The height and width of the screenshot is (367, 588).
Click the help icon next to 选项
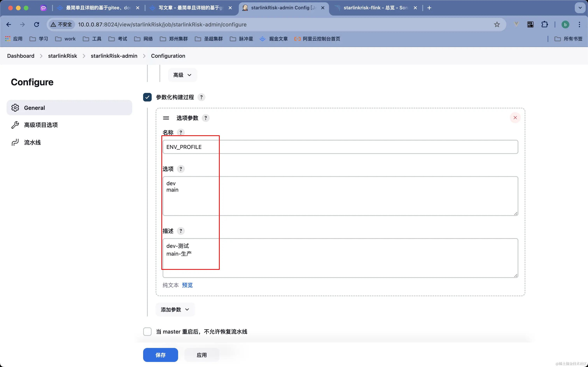[x=181, y=169]
